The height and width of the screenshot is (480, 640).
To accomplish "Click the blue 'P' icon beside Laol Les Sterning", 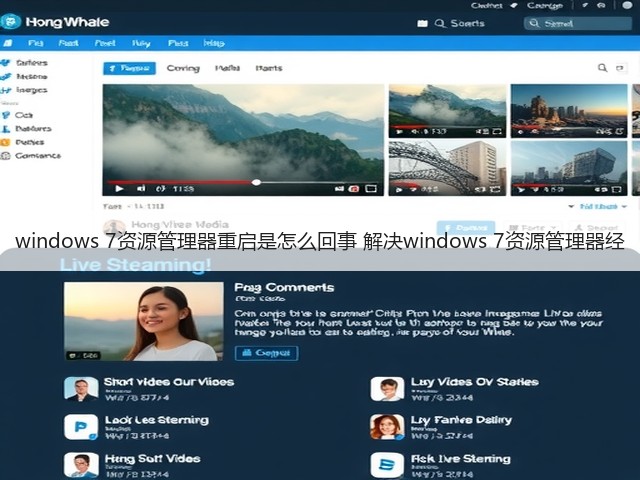I will [x=81, y=427].
